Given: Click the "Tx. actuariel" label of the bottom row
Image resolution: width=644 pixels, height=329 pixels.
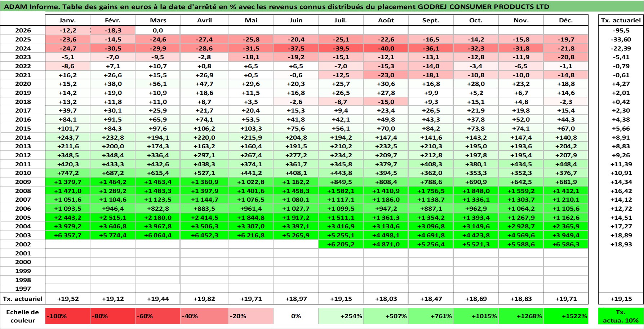Looking at the screenshot, I should click(x=23, y=299).
